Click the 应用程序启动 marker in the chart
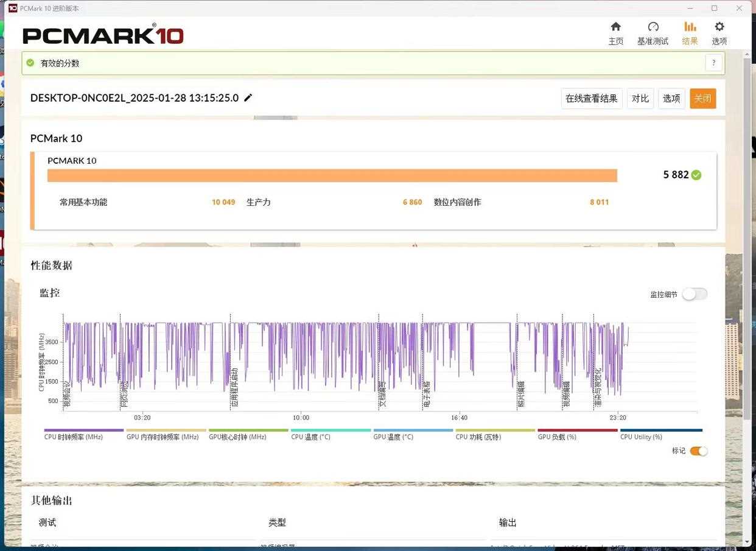The height and width of the screenshot is (551, 756). click(234, 387)
